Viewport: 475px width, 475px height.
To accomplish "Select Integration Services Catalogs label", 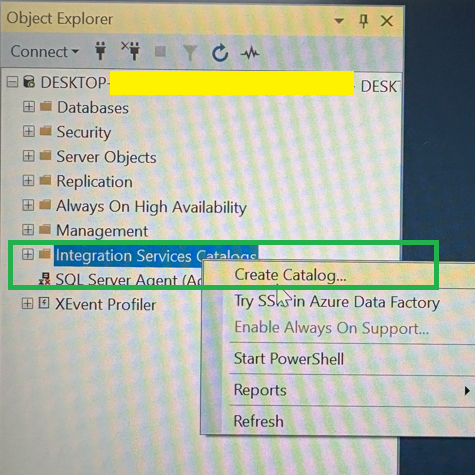I will click(x=156, y=256).
